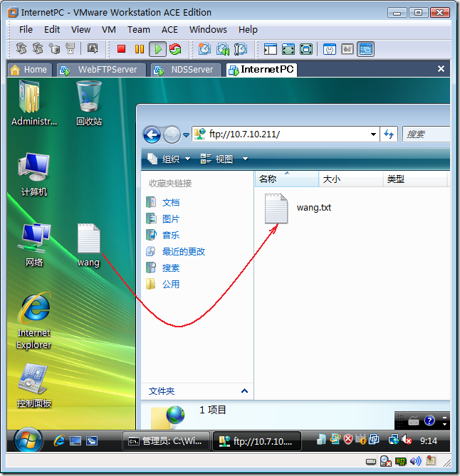Viewport: 460px width, 476px height.
Task: Switch VM to Quick Switch mode icon
Action: tap(288, 49)
